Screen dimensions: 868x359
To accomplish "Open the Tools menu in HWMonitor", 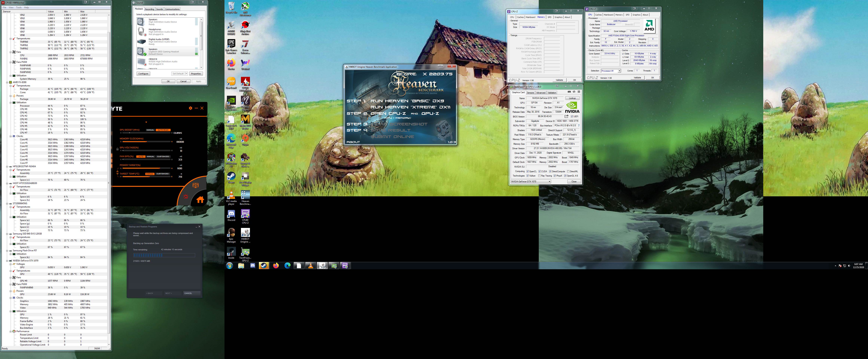I will tap(19, 7).
